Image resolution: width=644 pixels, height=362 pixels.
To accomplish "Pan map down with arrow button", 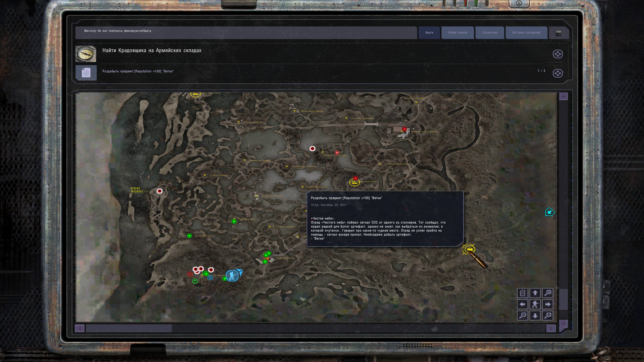I will point(535,316).
